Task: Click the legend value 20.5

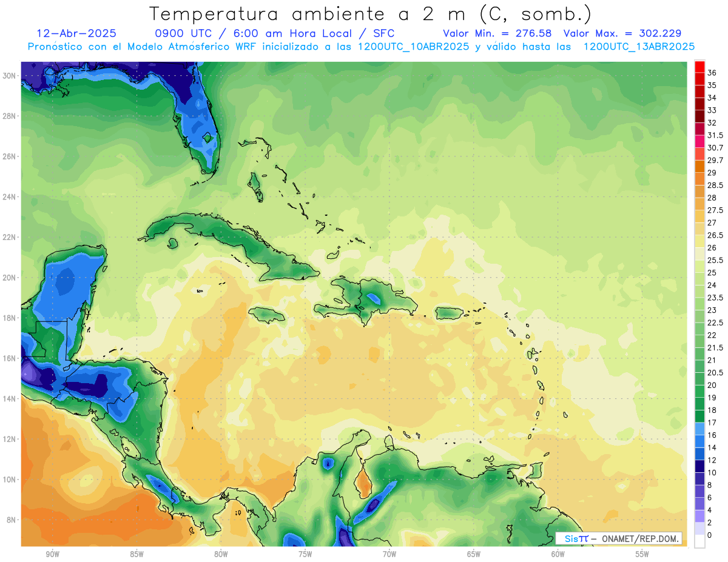Action: pyautogui.click(x=715, y=372)
